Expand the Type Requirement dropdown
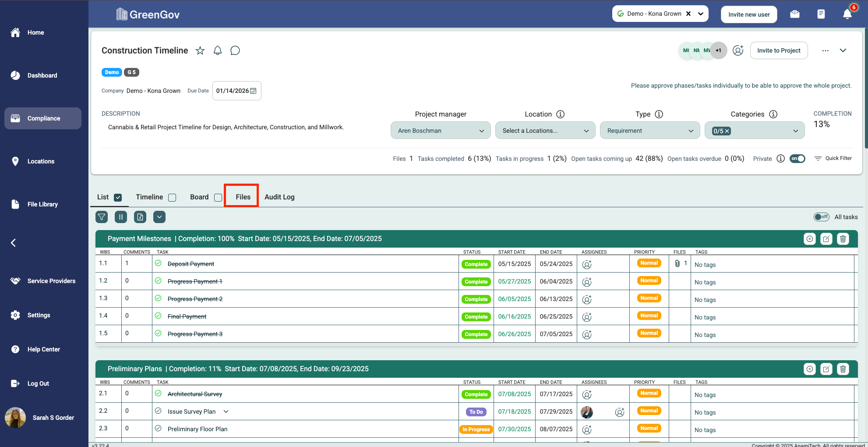 tap(649, 131)
